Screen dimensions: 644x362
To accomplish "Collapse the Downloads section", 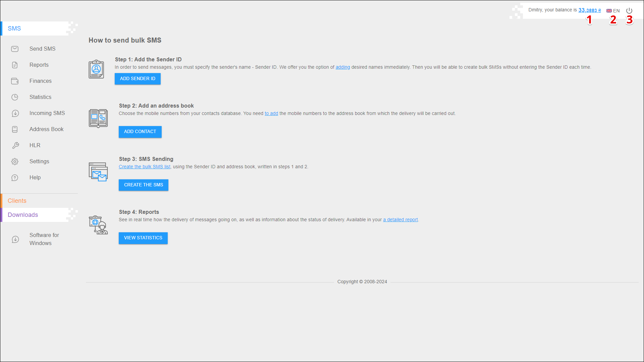I will (x=23, y=215).
